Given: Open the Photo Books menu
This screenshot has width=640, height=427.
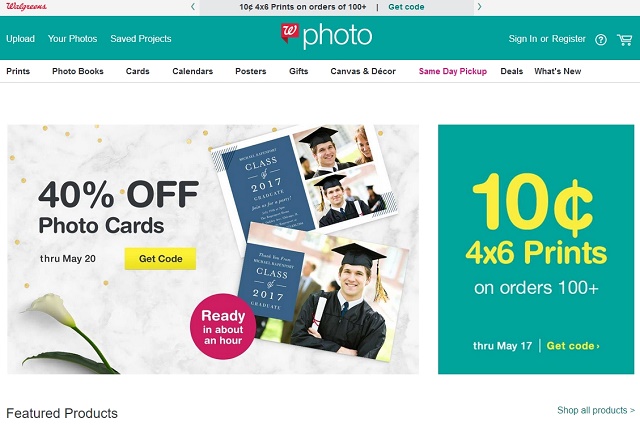Looking at the screenshot, I should (x=78, y=71).
